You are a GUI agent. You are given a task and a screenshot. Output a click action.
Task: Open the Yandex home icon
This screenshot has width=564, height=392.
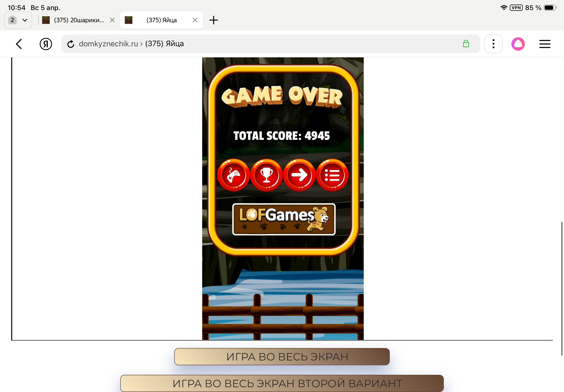46,44
